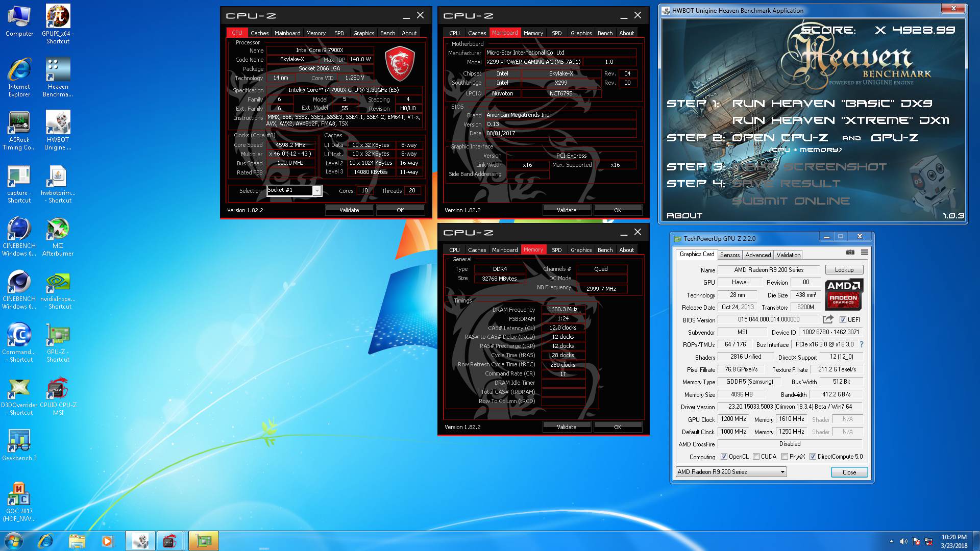Click bus interface question mark icon

tap(862, 344)
